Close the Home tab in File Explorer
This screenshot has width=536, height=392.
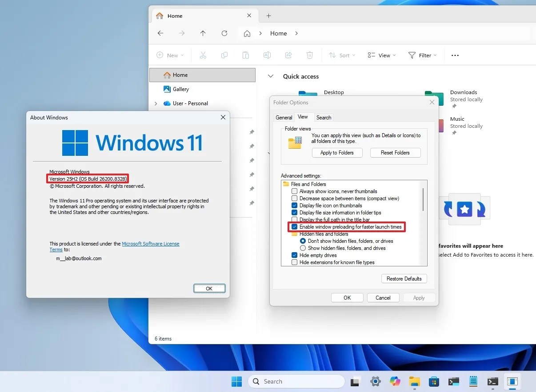point(249,16)
